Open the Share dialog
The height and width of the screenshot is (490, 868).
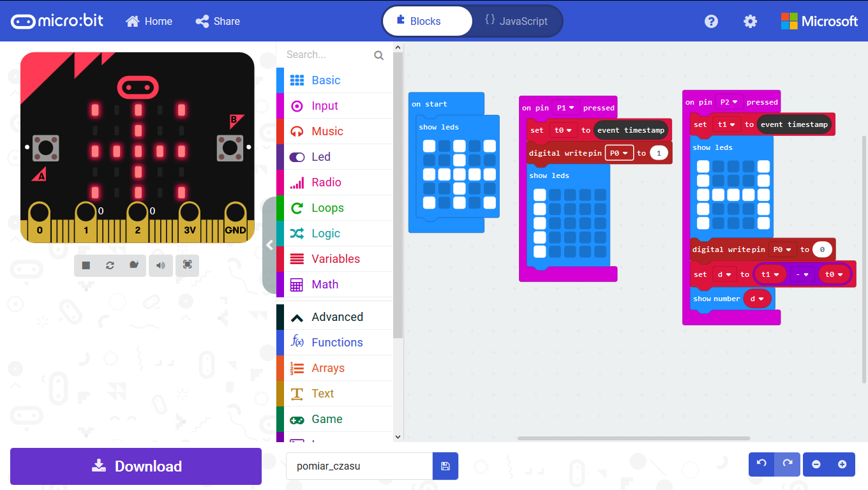coord(218,21)
